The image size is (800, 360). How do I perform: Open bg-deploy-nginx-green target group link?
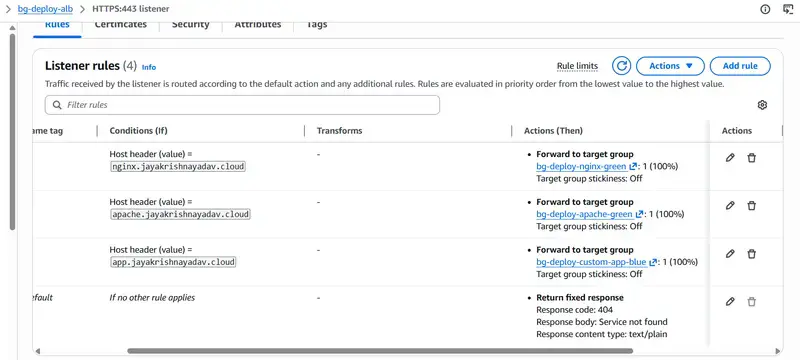pos(582,166)
